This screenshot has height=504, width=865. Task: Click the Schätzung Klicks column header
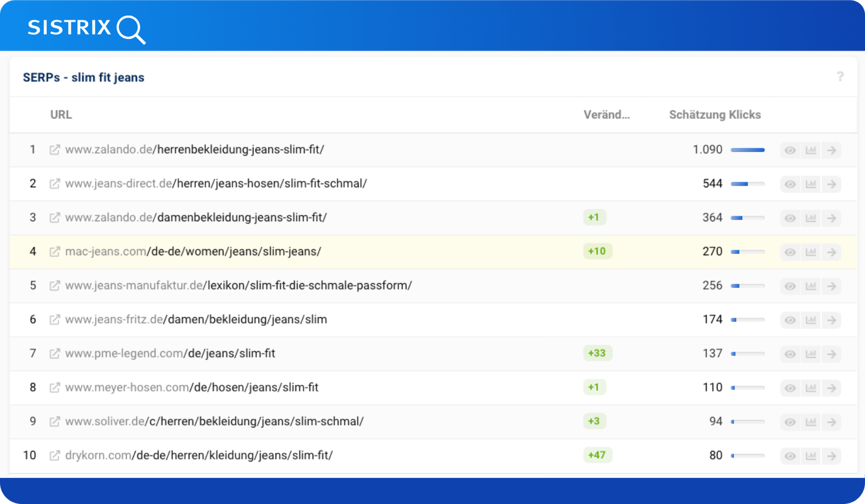coord(714,115)
